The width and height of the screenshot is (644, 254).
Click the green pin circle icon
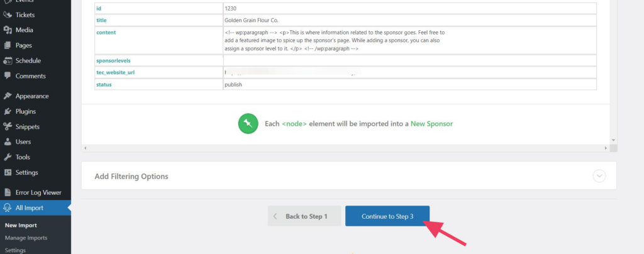(248, 123)
